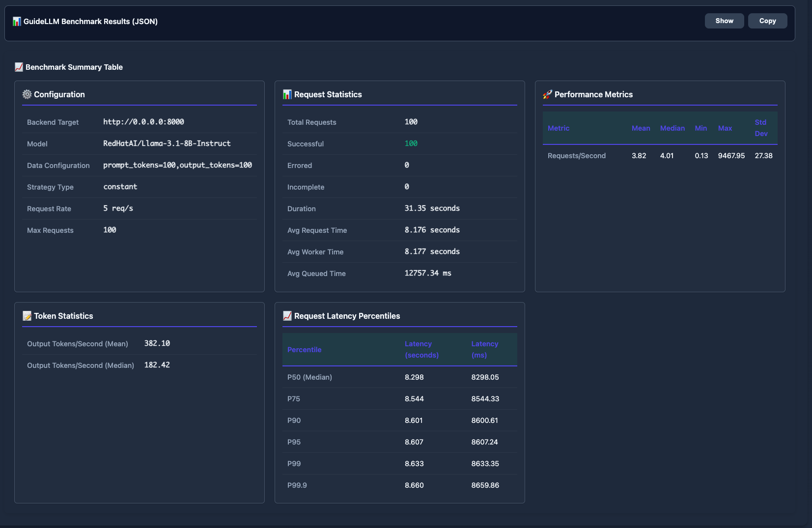Image resolution: width=812 pixels, height=528 pixels.
Task: Click the notepad icon in Token Statistics header
Action: 27,316
